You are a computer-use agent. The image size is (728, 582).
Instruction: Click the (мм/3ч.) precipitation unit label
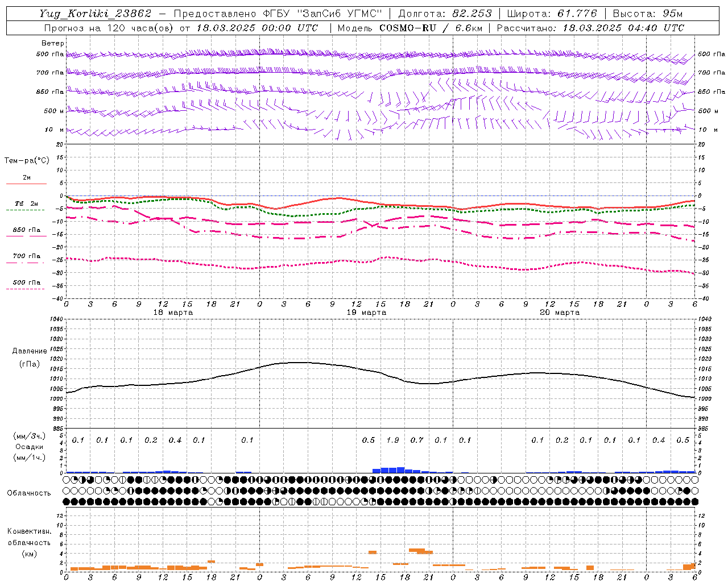[x=30, y=436]
